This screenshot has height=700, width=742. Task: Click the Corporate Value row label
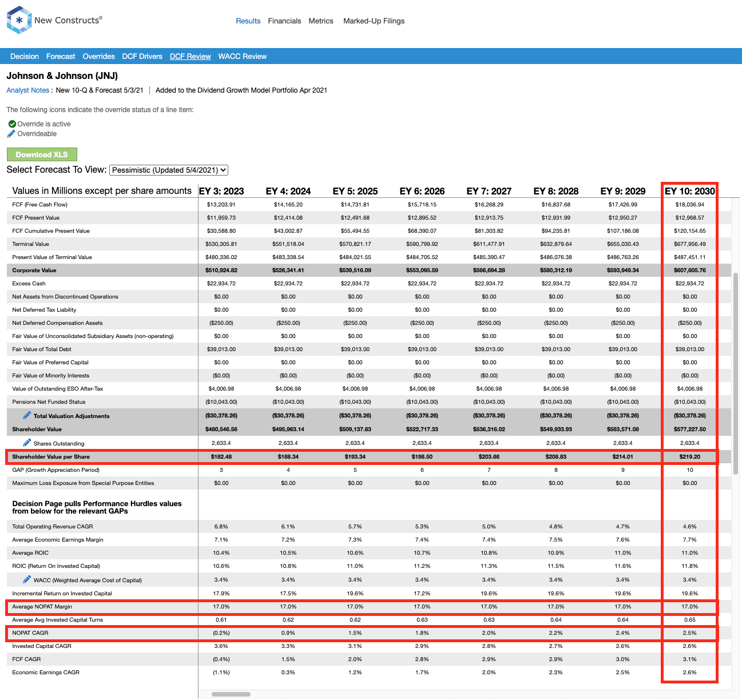[x=34, y=270]
